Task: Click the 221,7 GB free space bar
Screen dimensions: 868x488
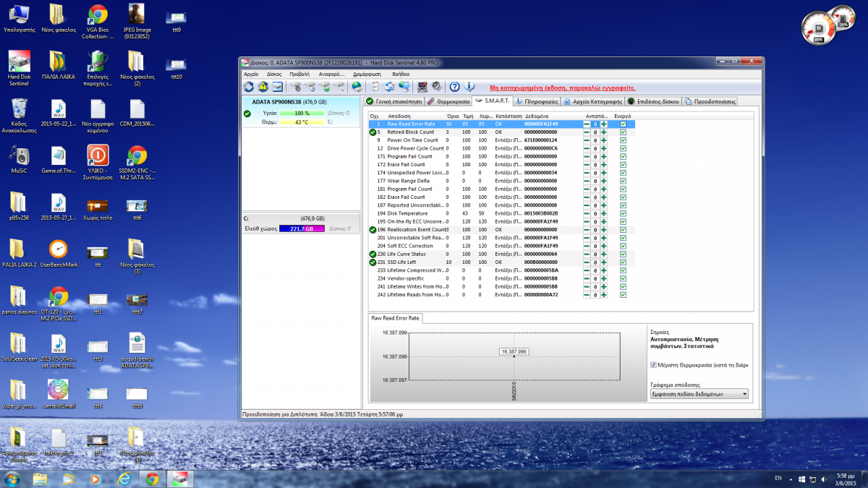Action: (302, 228)
